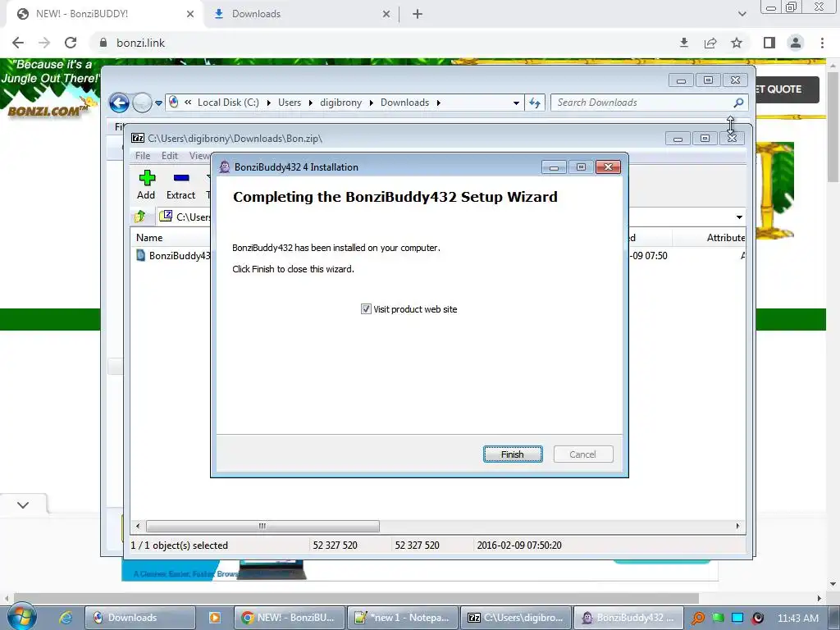Click Explorer back navigation button
The height and width of the screenshot is (630, 840).
[119, 103]
